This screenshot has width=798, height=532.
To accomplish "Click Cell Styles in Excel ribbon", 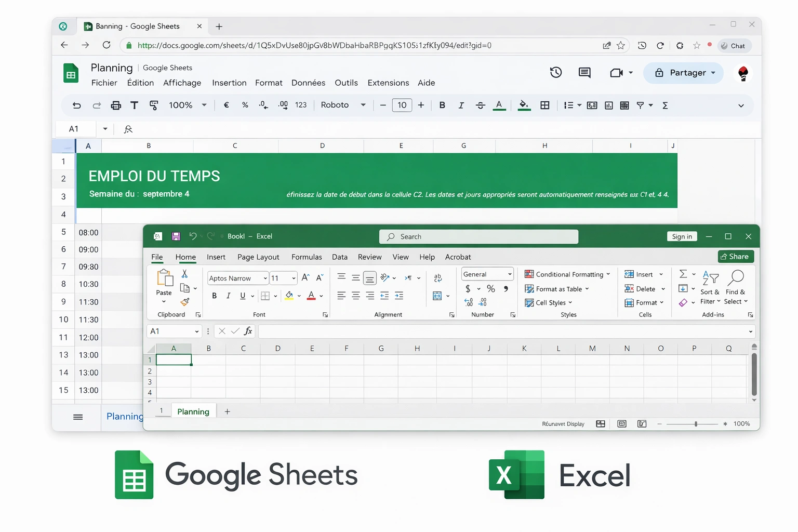I will (549, 302).
